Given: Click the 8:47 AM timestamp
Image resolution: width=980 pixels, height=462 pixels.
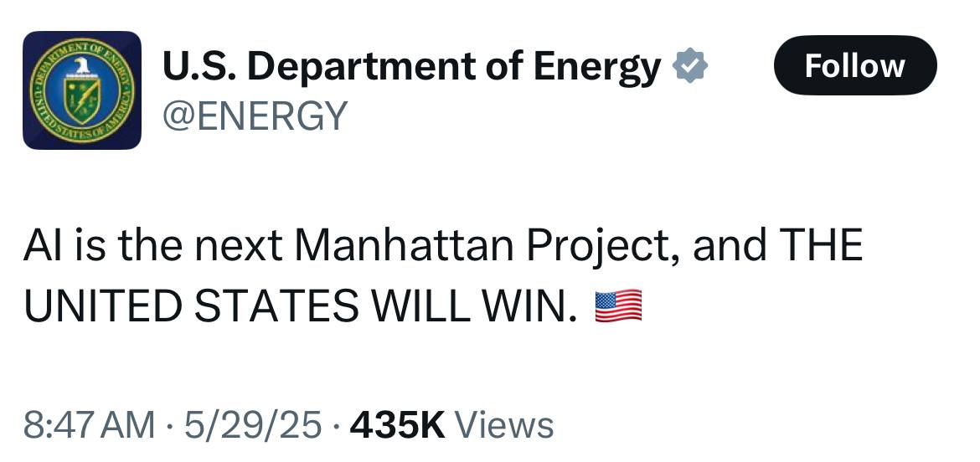Looking at the screenshot, I should click(x=89, y=426).
